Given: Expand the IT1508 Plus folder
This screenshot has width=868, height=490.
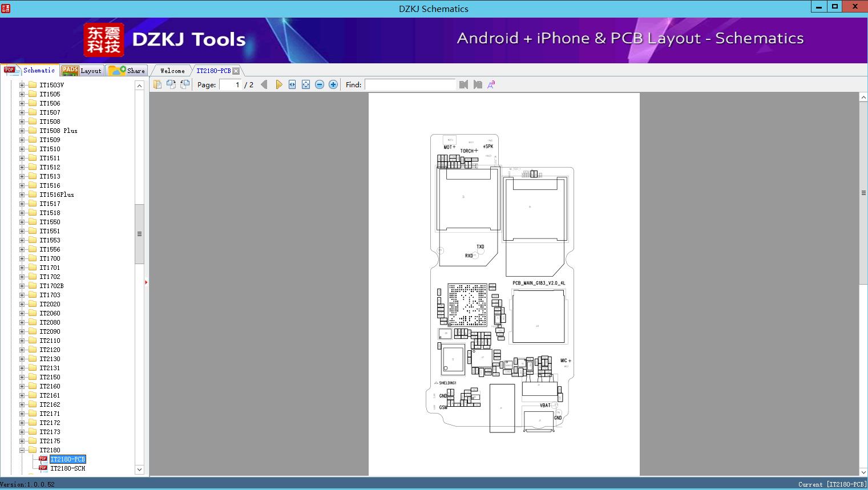Looking at the screenshot, I should [x=22, y=131].
